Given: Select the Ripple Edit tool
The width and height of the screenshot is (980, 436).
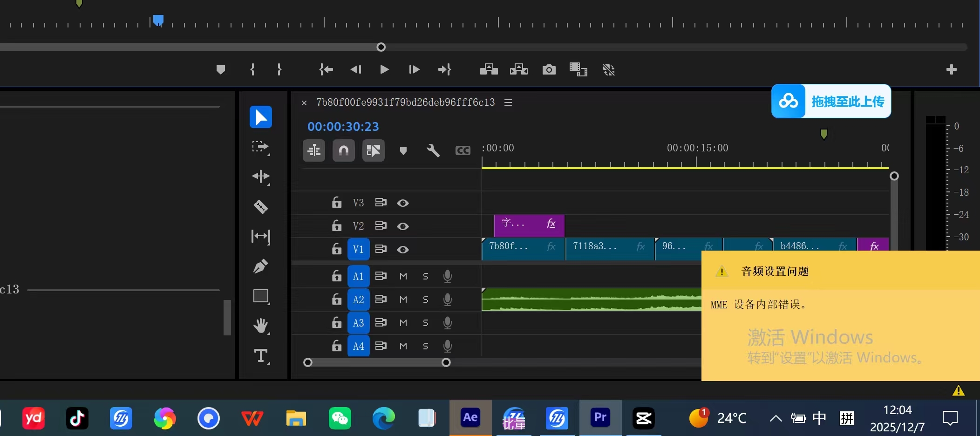Looking at the screenshot, I should click(x=260, y=177).
